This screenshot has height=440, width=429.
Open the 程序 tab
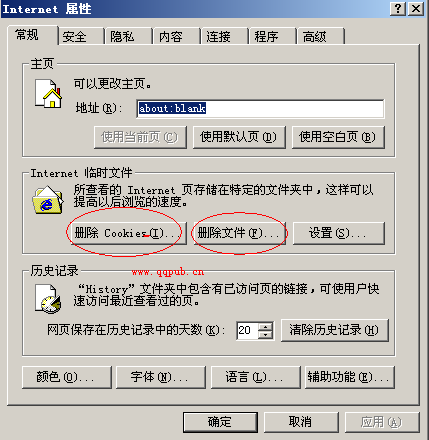(x=272, y=36)
